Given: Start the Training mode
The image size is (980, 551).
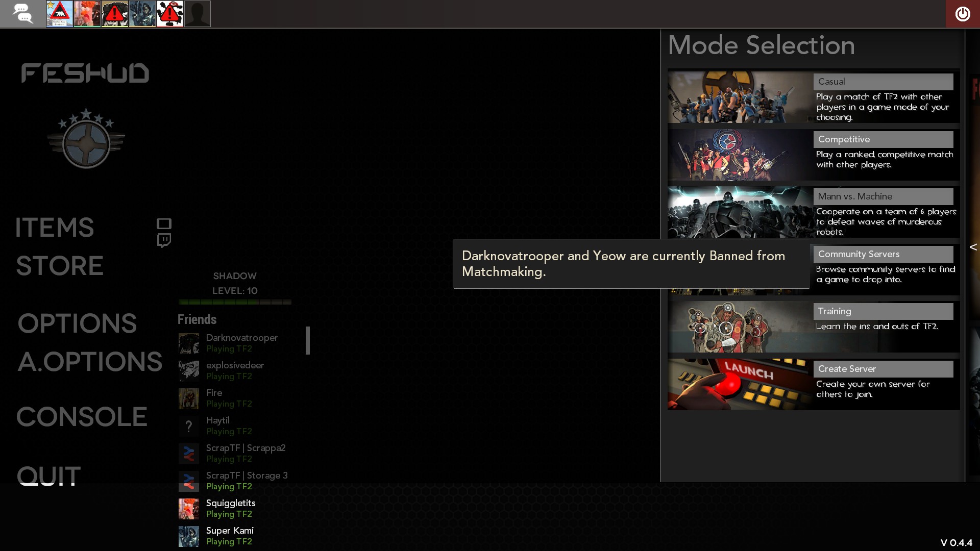Looking at the screenshot, I should pyautogui.click(x=883, y=311).
